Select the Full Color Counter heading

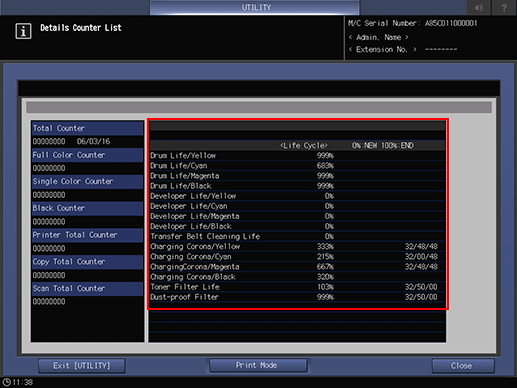87,155
